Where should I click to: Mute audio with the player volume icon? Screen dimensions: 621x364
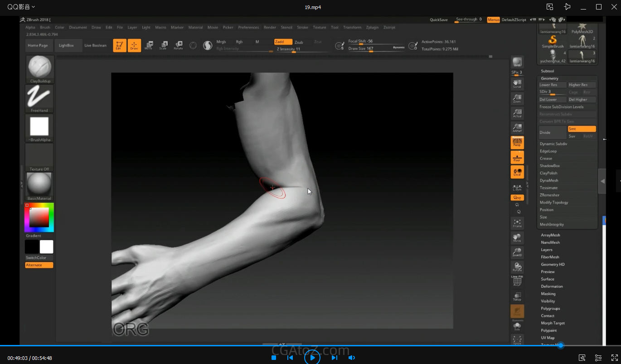pyautogui.click(x=352, y=358)
